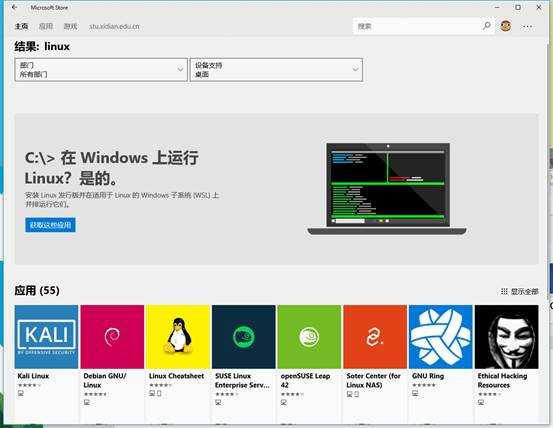Open the stu.xidian.edu.cn tab
Viewport: 553px width, 428px height.
(114, 26)
